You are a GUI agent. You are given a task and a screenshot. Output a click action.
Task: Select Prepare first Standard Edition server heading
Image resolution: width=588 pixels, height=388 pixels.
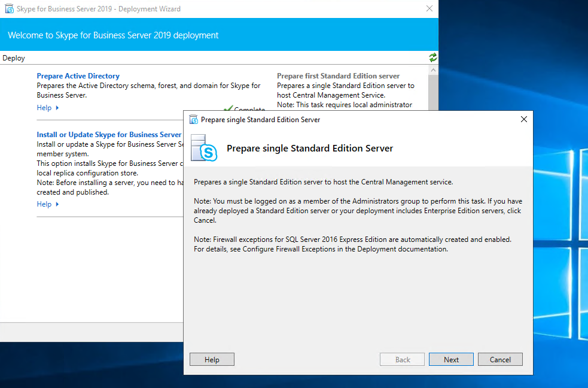point(338,76)
